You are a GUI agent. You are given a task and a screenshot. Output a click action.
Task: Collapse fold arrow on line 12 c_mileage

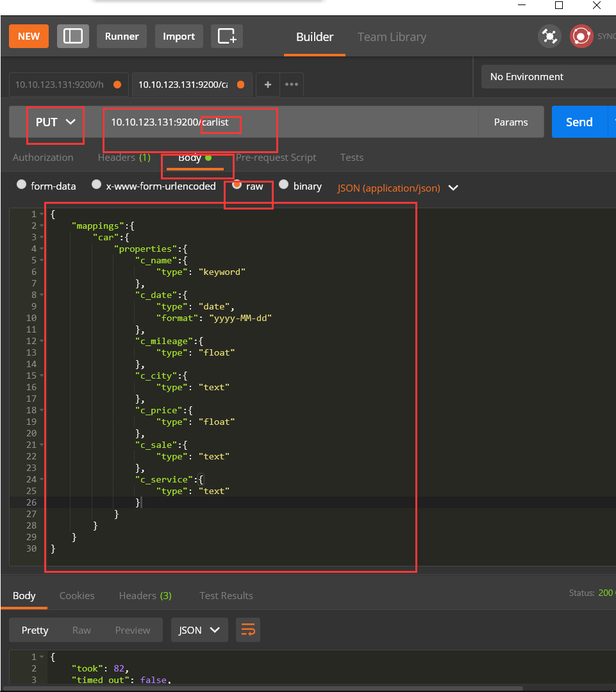coord(42,341)
